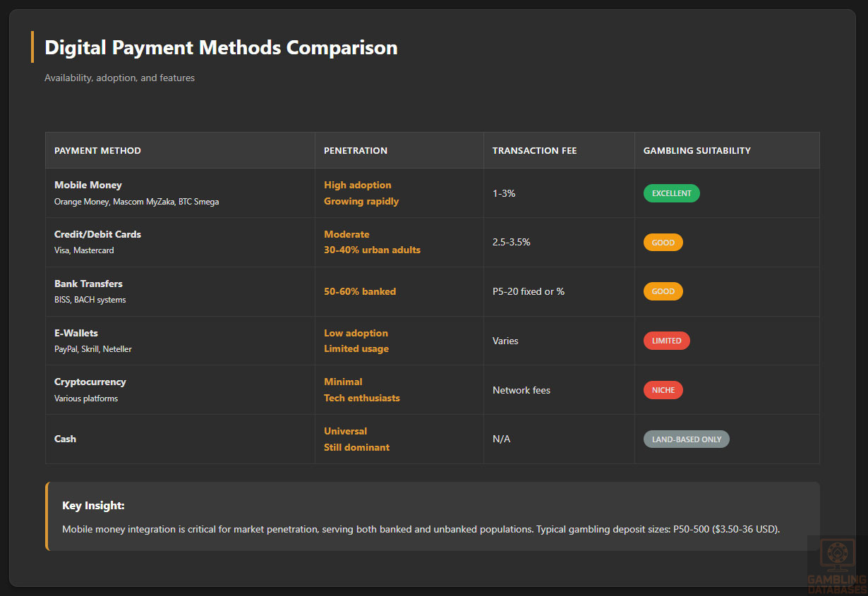The height and width of the screenshot is (596, 868).
Task: Click the E-Wallets payment method name
Action: (76, 333)
